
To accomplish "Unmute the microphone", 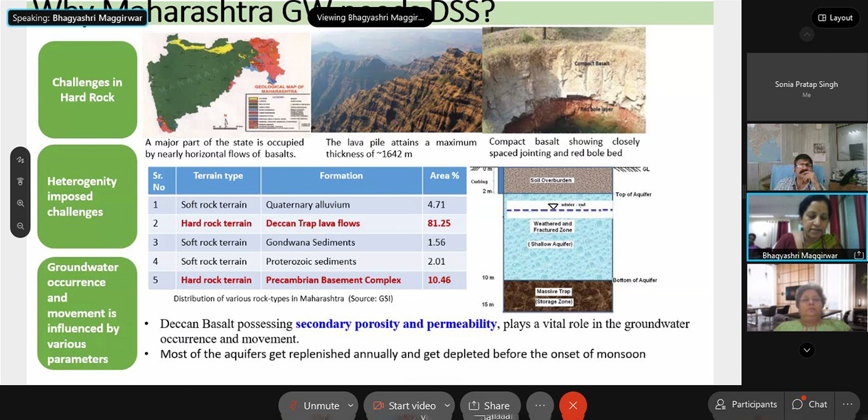I will pos(313,406).
